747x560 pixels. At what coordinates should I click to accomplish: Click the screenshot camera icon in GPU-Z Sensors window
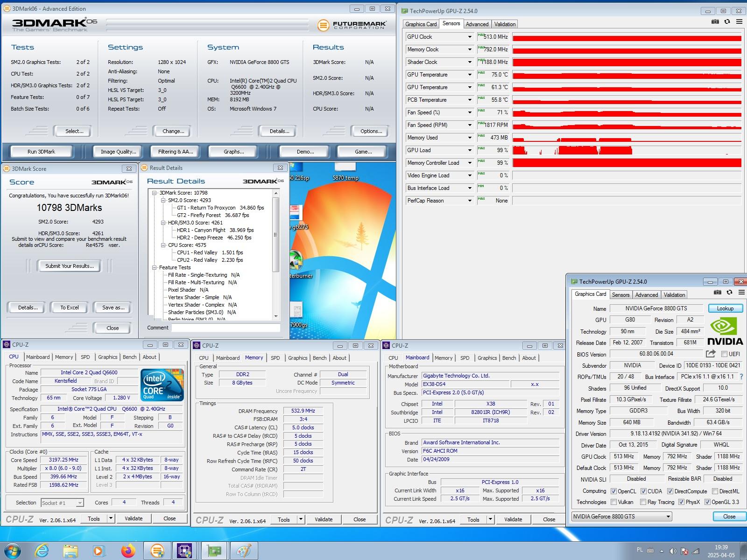(715, 21)
